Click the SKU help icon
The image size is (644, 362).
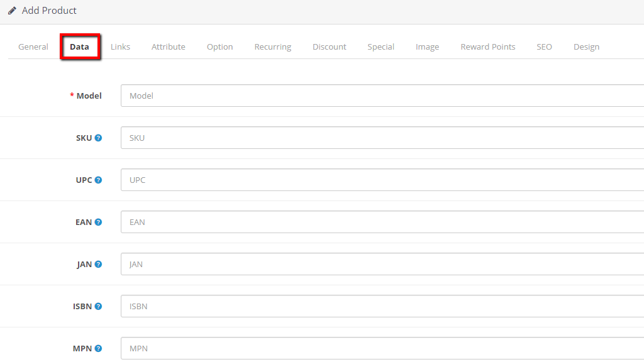(x=98, y=137)
